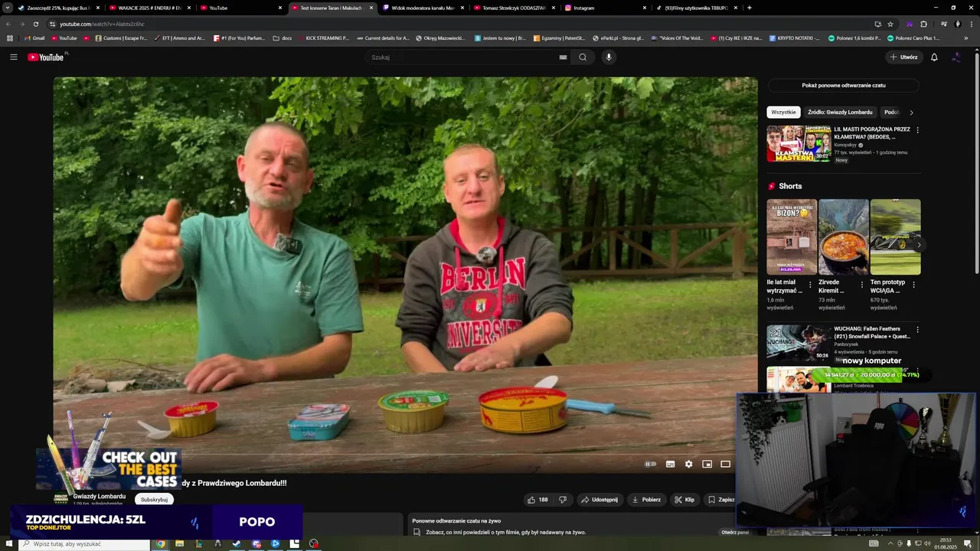Click the Create (Utwórz) button
980x551 pixels.
(x=903, y=57)
